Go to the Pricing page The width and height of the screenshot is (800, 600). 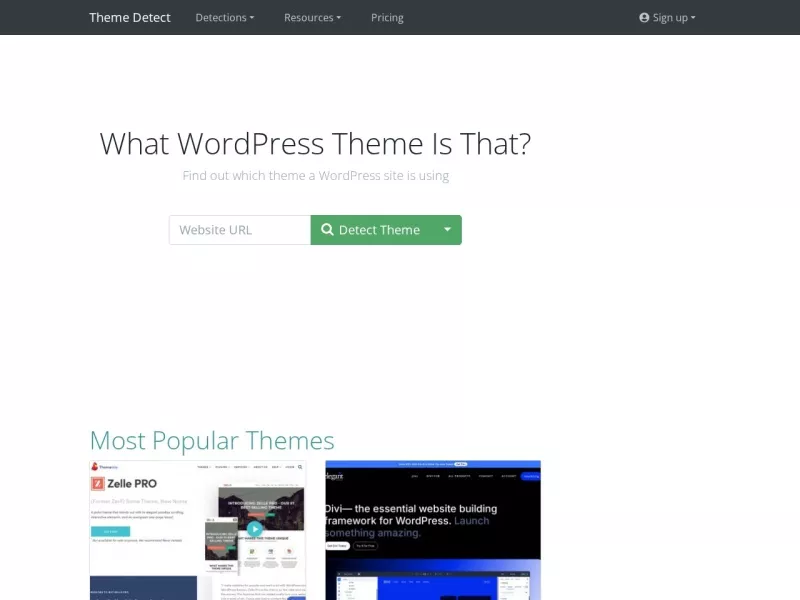tap(387, 17)
